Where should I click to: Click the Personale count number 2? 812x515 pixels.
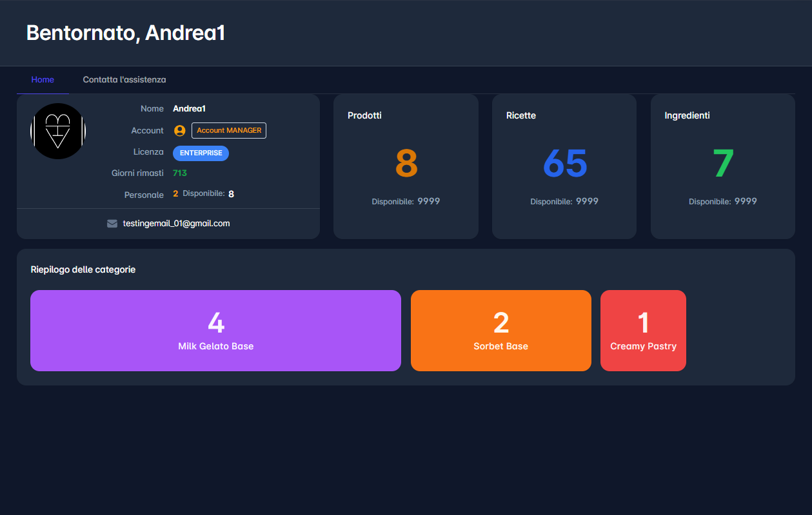(x=175, y=194)
